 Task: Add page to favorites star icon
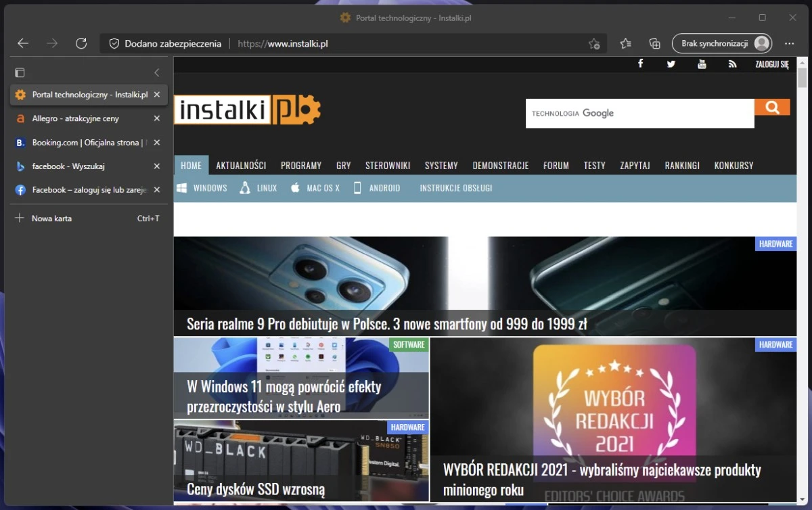coord(594,43)
